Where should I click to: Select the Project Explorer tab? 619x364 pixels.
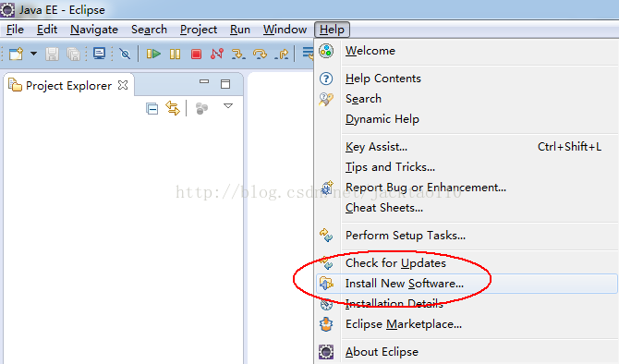pyautogui.click(x=68, y=85)
